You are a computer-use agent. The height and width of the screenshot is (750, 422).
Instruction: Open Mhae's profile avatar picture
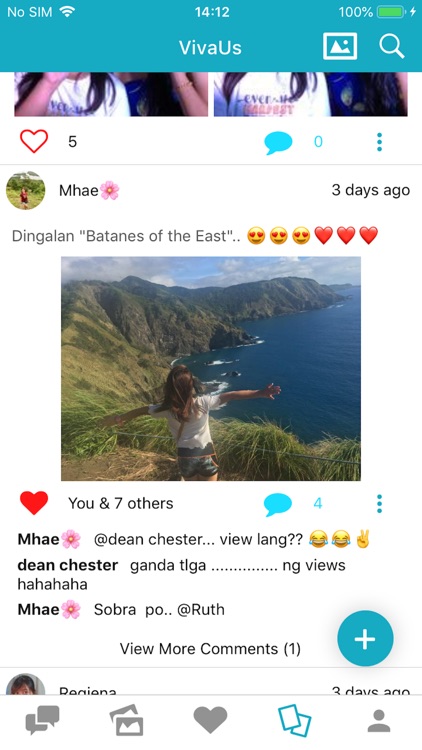point(25,190)
